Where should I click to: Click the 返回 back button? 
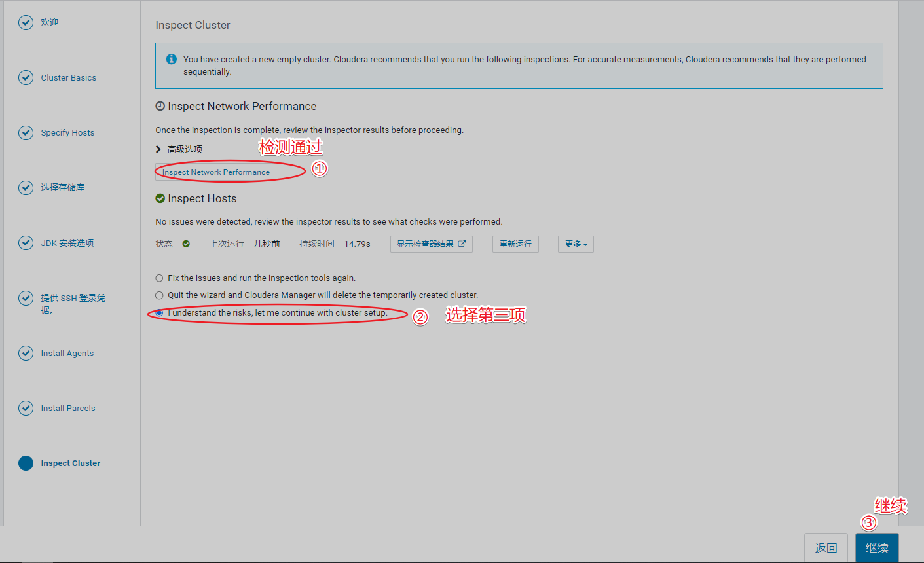[826, 548]
